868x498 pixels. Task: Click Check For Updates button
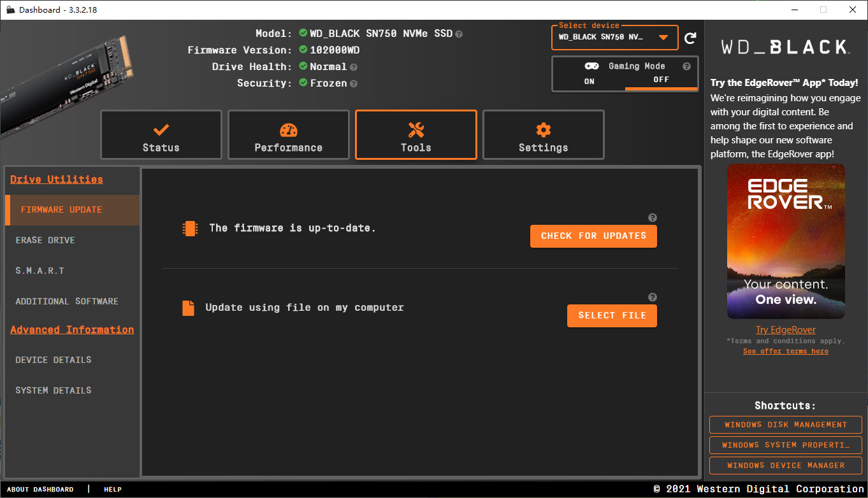click(593, 236)
